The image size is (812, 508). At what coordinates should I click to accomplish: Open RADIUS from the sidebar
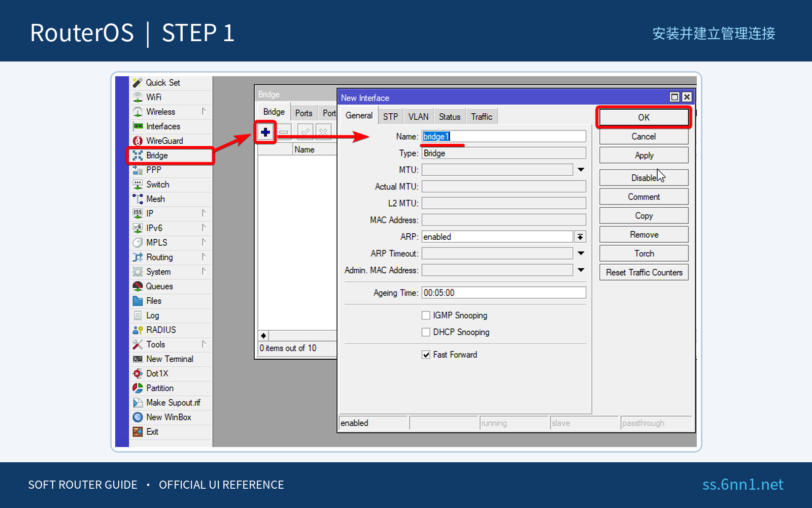pos(171,330)
